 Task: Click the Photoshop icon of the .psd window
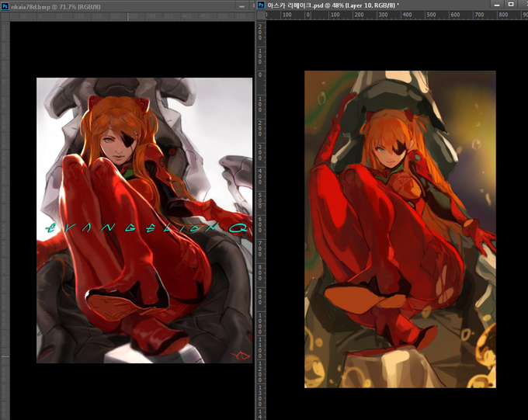pyautogui.click(x=261, y=5)
